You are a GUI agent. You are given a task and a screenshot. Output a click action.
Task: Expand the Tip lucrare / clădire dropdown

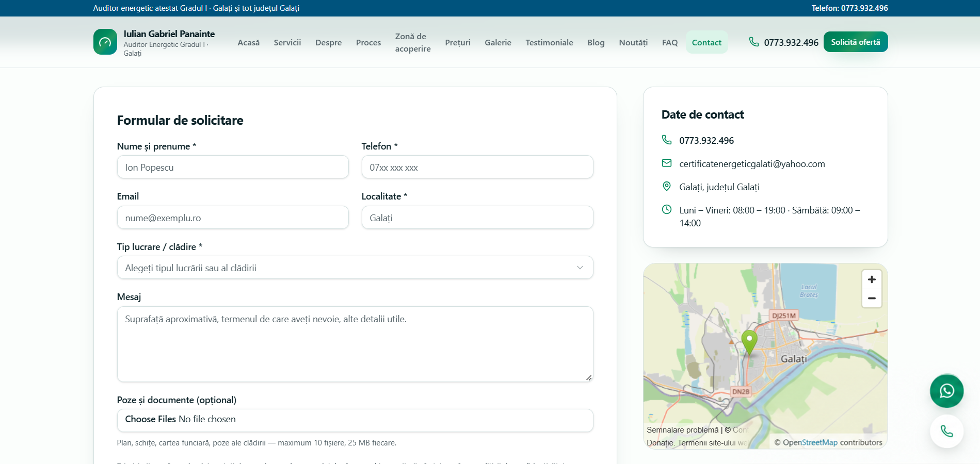click(x=355, y=268)
